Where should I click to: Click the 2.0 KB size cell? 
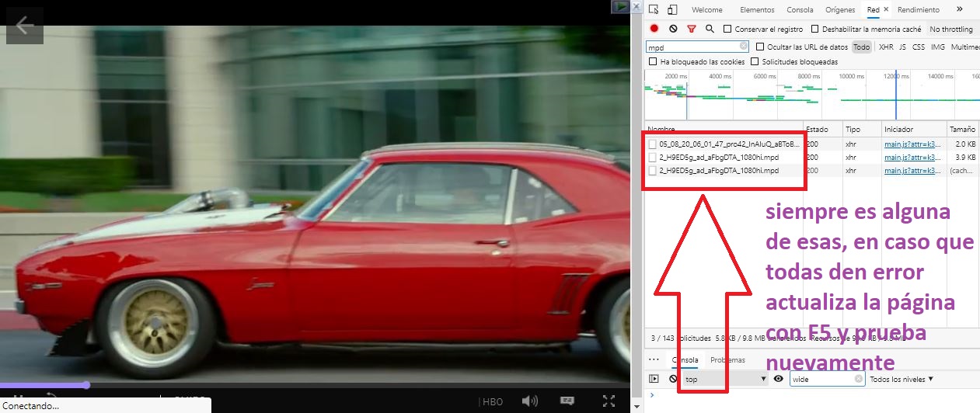[x=967, y=144]
